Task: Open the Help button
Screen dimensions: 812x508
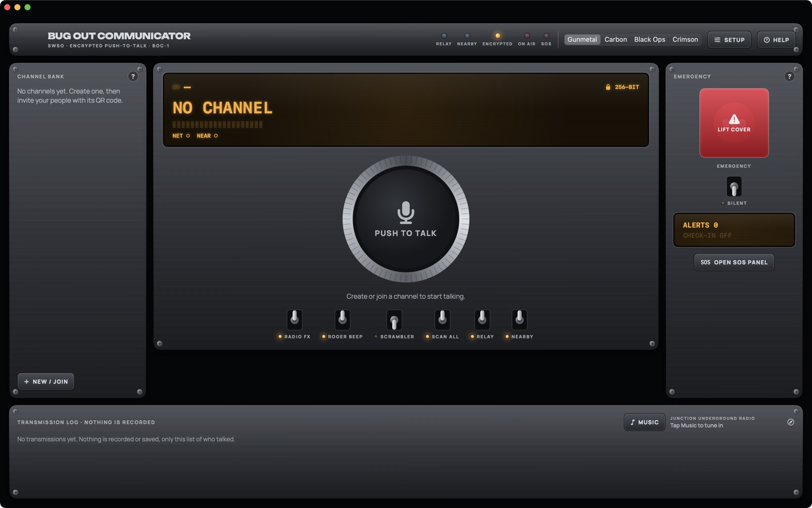Action: click(x=776, y=40)
